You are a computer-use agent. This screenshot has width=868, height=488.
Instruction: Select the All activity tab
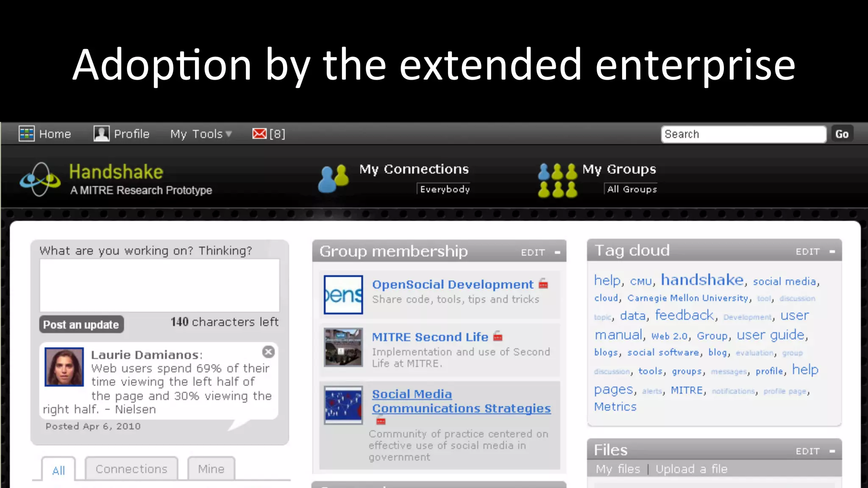point(58,470)
